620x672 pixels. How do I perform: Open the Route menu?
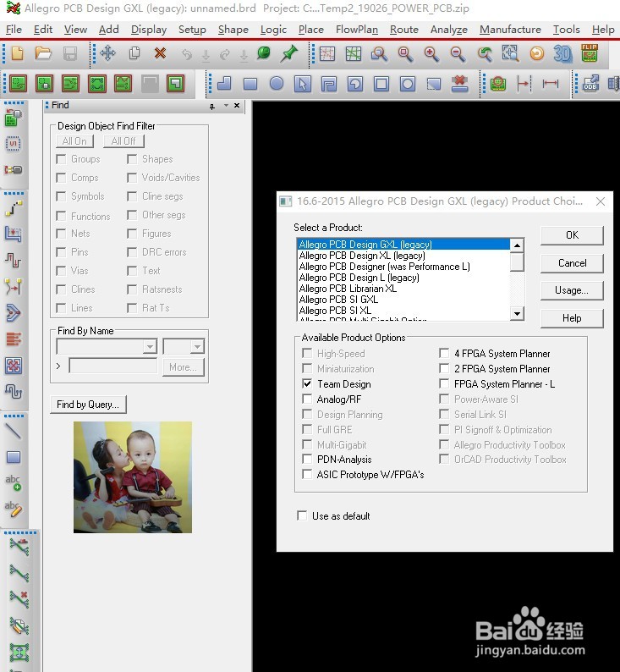tap(403, 30)
